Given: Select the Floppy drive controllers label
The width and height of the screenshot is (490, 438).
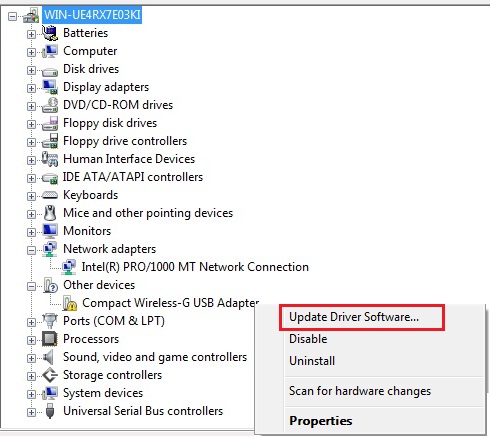Looking at the screenshot, I should coord(125,141).
